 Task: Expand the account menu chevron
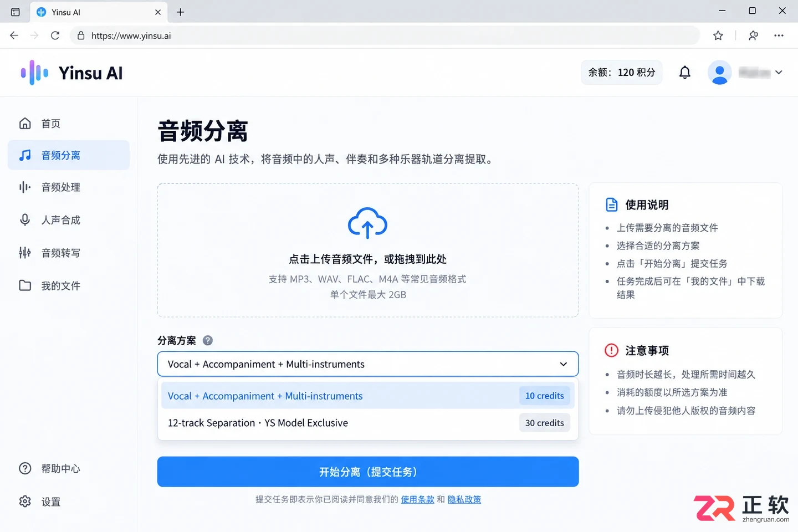pyautogui.click(x=779, y=73)
